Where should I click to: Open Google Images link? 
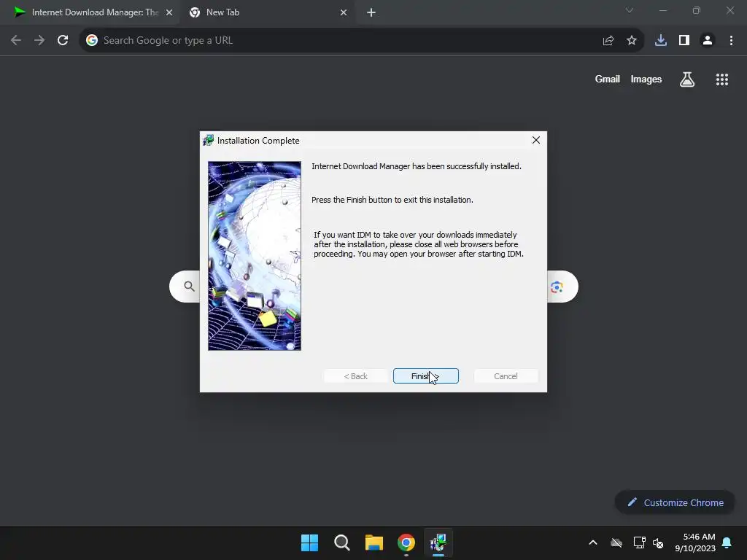[x=646, y=79]
